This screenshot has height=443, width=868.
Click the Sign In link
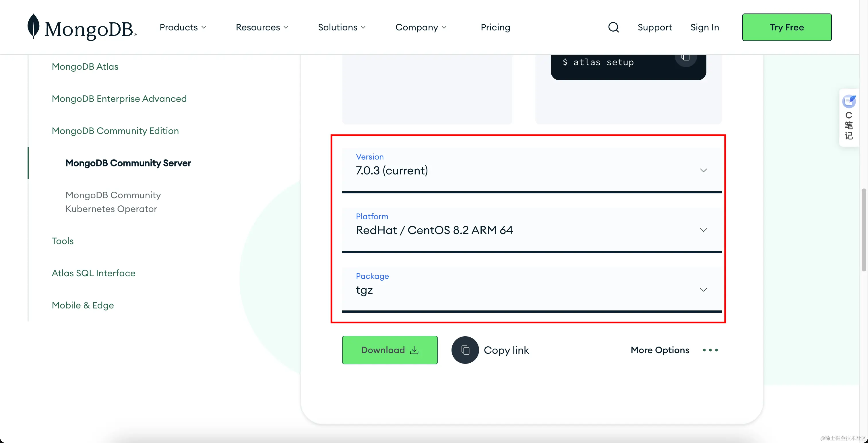[704, 27]
